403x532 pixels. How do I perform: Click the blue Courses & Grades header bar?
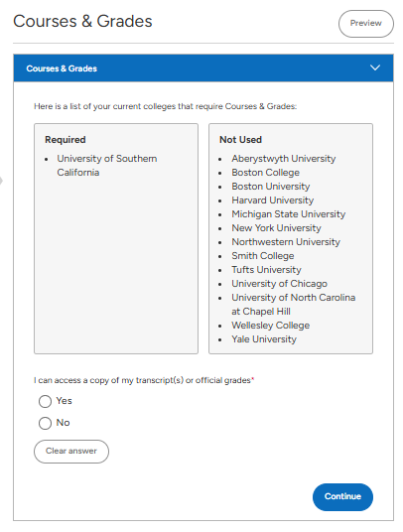[203, 68]
